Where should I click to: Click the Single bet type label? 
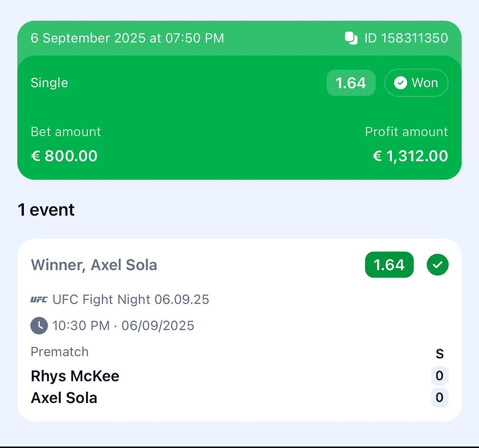pos(49,83)
